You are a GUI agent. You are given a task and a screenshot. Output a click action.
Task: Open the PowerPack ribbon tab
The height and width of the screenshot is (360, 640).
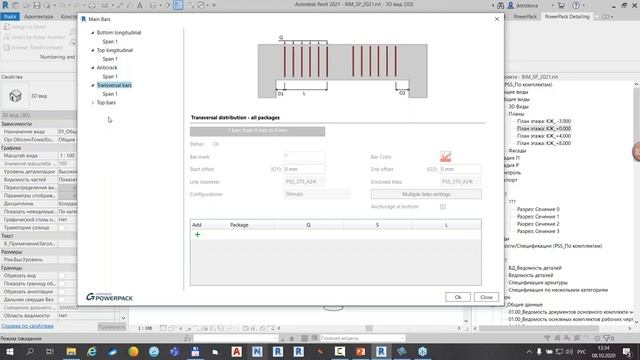point(525,16)
